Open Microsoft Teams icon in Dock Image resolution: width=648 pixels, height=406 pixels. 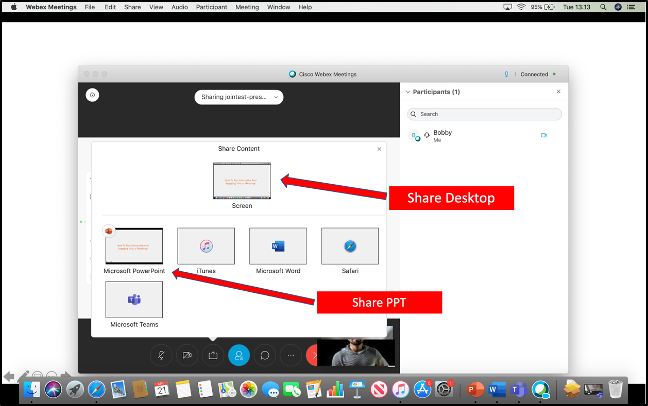519,389
